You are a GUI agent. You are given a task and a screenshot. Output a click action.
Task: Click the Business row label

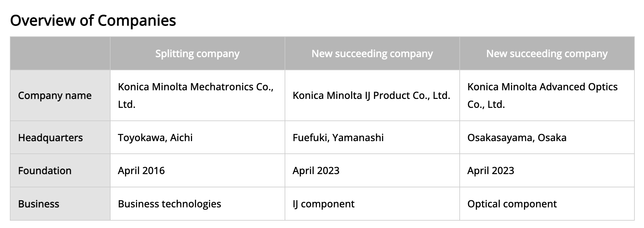pos(39,204)
